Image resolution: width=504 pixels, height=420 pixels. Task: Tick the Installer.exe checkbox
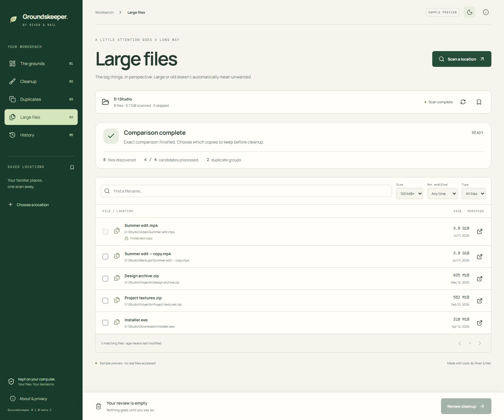coord(105,323)
